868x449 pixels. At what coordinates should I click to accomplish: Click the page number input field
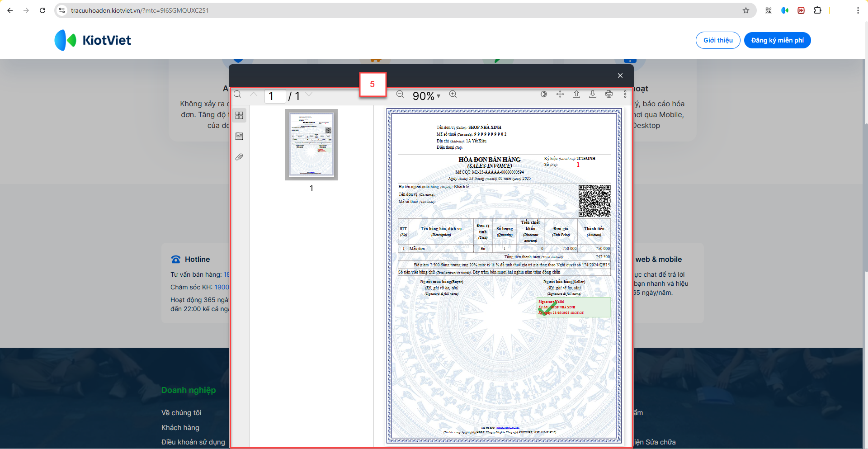tap(275, 96)
